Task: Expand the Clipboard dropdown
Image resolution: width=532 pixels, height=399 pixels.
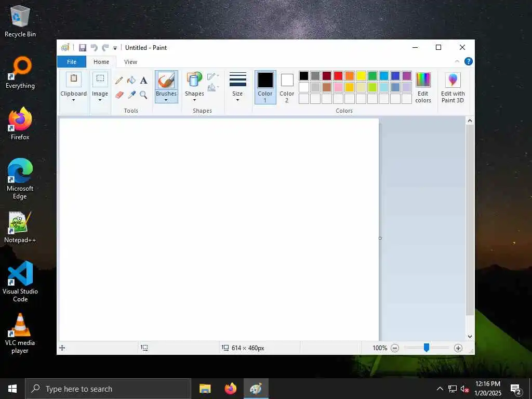Action: pos(74,100)
